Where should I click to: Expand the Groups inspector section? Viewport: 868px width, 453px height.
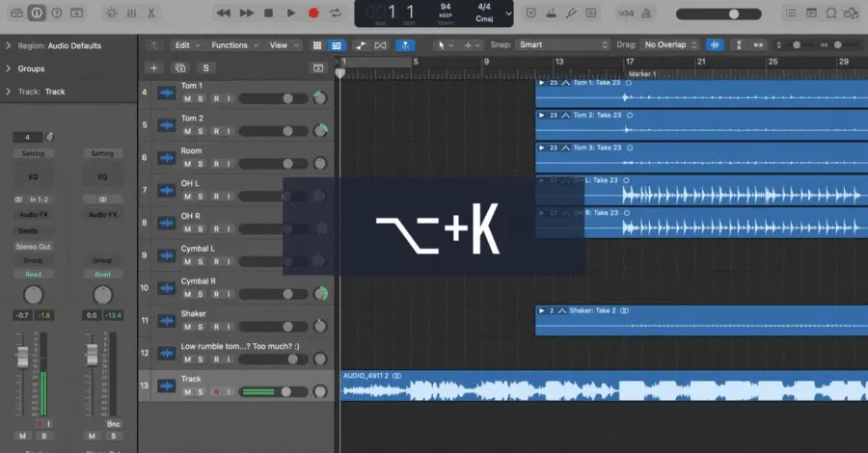click(8, 68)
